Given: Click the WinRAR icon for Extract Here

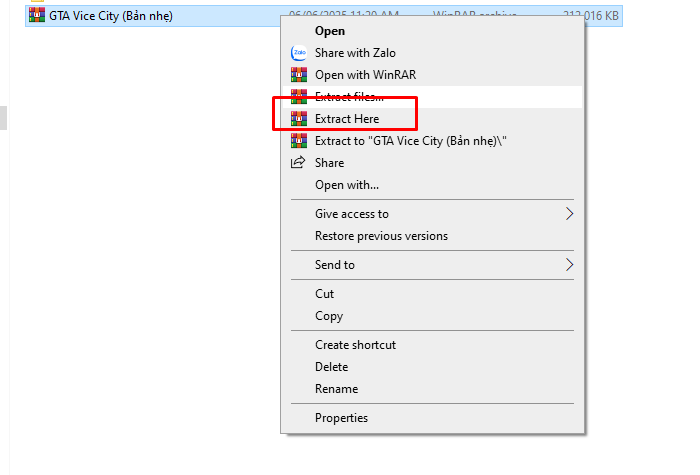Looking at the screenshot, I should pyautogui.click(x=297, y=119).
